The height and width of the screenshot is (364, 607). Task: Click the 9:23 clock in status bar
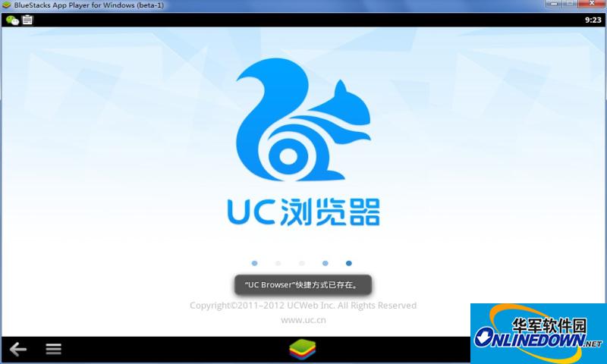pyautogui.click(x=593, y=20)
